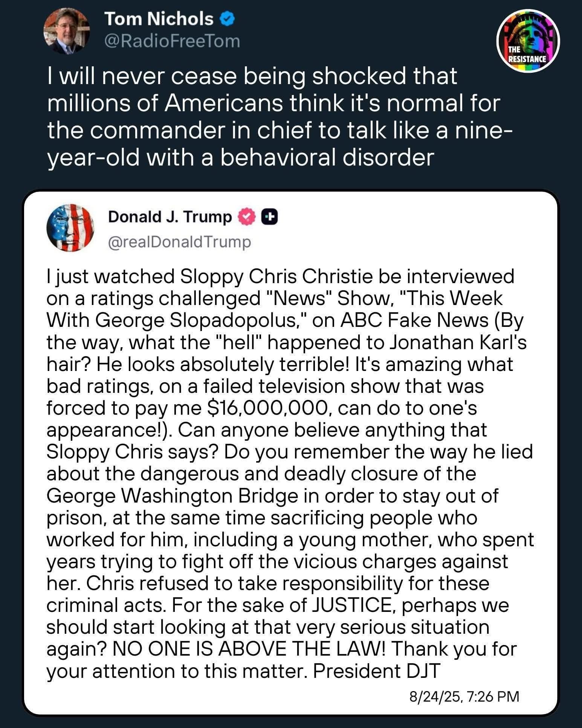Visit the @realDonaldTrump handle
Screen dimensions: 582x728
[179, 242]
